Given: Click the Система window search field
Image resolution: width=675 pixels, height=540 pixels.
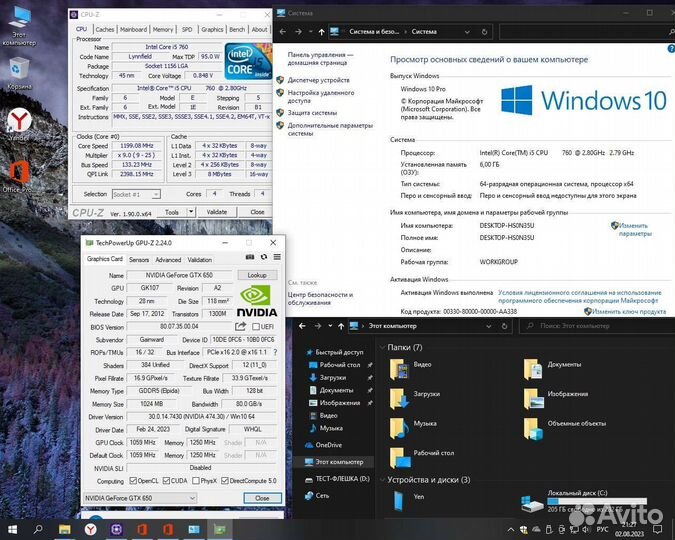Looking at the screenshot, I should 586,32.
